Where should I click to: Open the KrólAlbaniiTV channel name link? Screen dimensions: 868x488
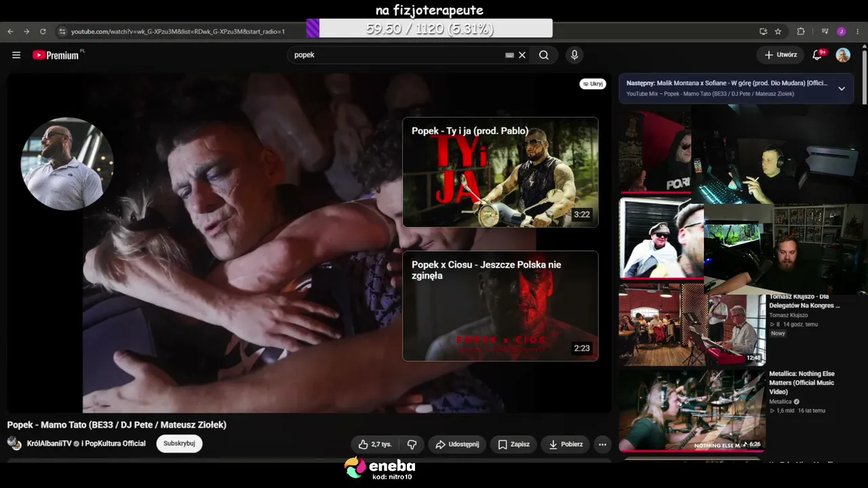click(49, 444)
